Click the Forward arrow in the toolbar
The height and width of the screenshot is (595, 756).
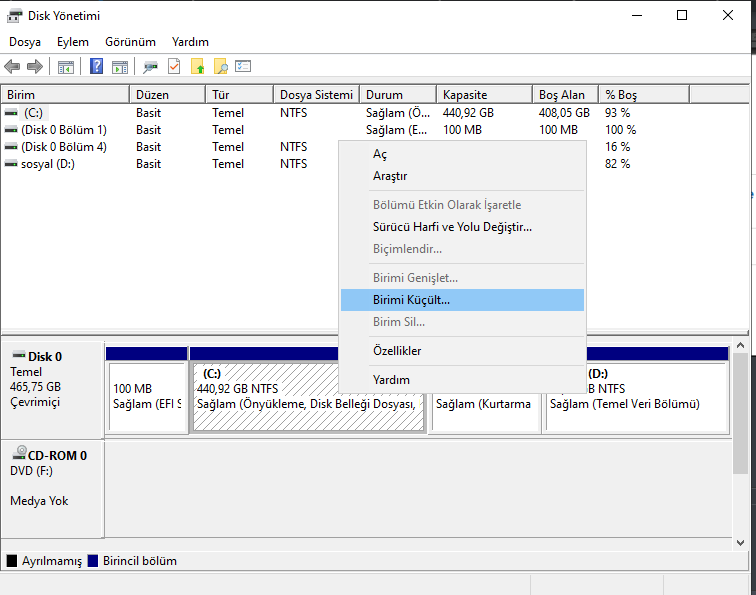tap(35, 67)
